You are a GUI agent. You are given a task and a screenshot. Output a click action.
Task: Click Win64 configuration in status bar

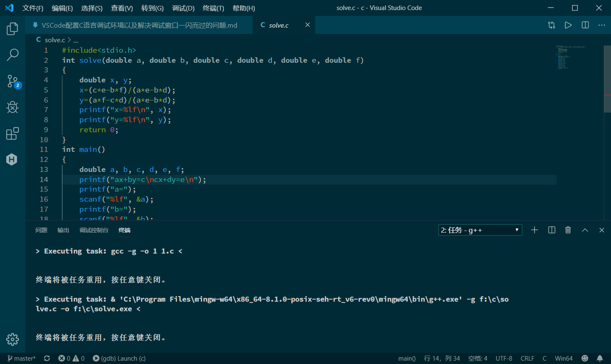tap(564, 359)
